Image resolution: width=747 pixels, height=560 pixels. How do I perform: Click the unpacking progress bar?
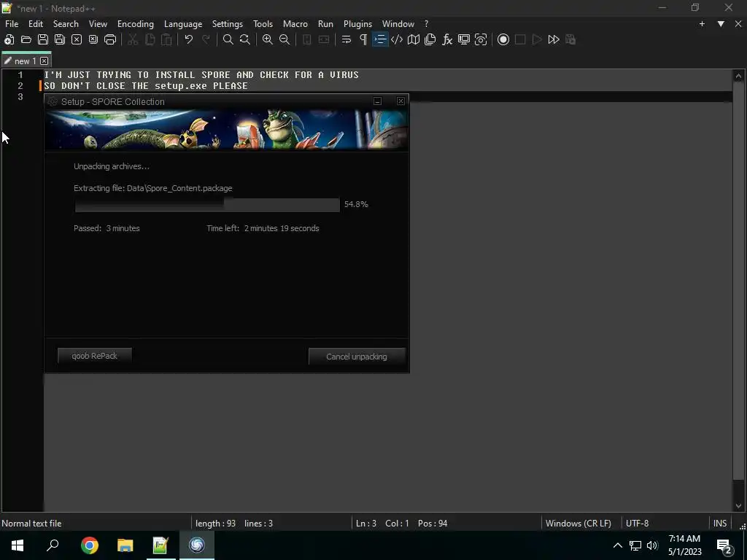coord(207,205)
